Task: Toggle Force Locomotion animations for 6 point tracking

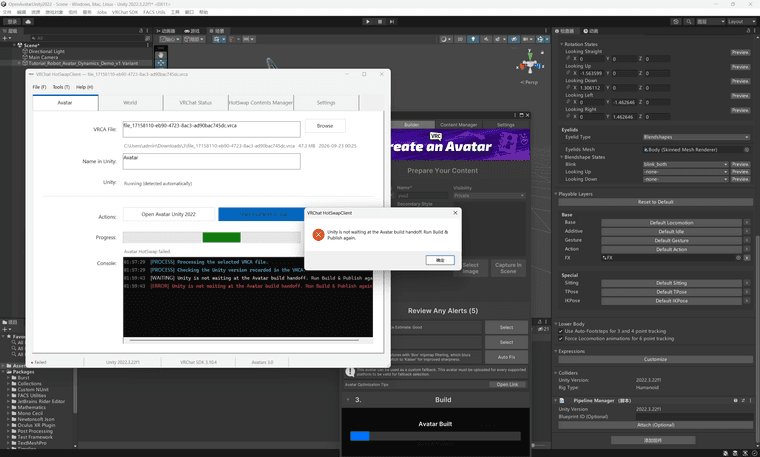Action: click(x=561, y=339)
